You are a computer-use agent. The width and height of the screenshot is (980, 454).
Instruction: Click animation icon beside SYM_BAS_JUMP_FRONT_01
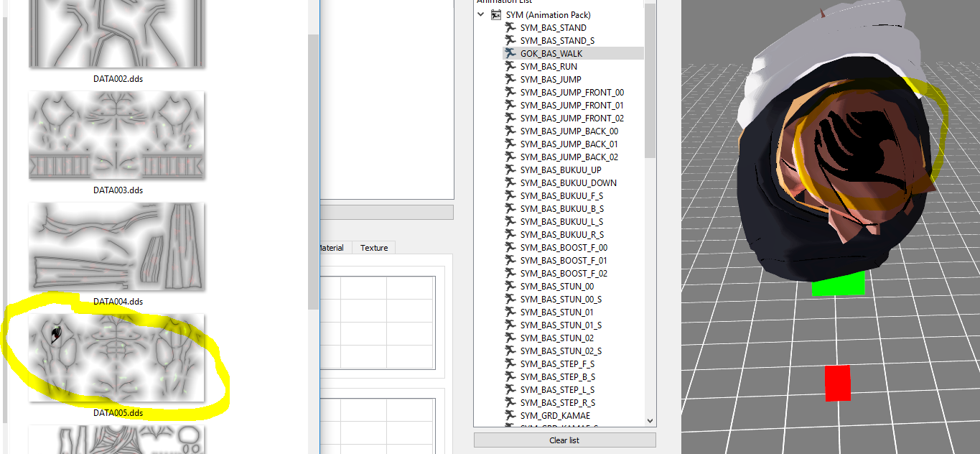[x=511, y=105]
